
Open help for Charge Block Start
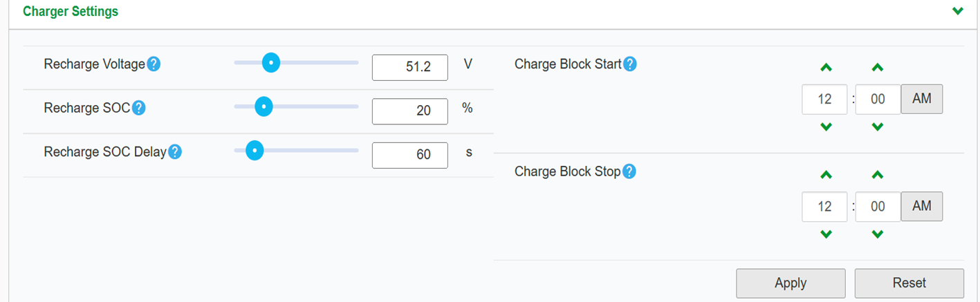(x=629, y=64)
